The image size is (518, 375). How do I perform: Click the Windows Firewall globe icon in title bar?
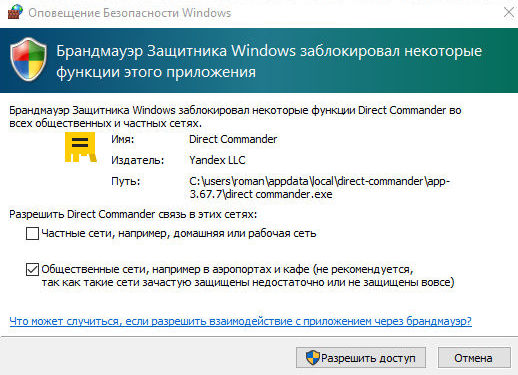point(15,12)
